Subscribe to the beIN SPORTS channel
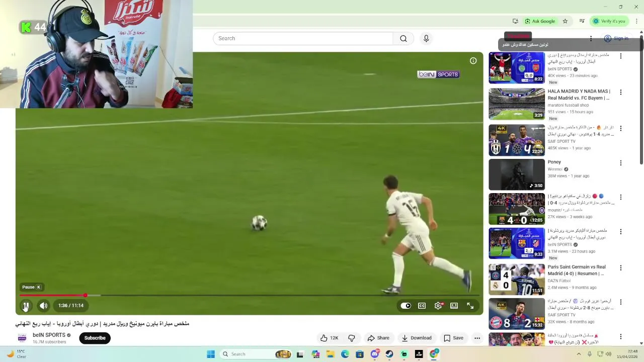644x362 pixels. (x=95, y=338)
